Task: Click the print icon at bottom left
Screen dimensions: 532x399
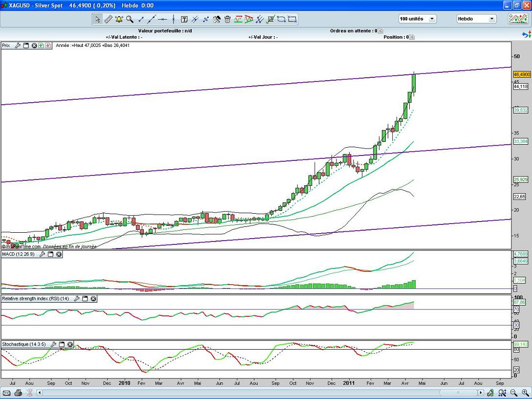Action: [x=18, y=393]
